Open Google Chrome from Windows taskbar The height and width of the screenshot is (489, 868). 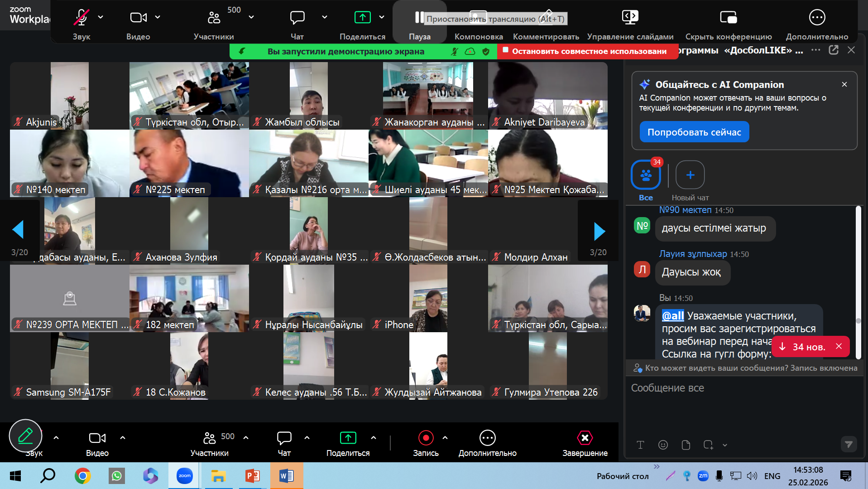click(x=82, y=476)
